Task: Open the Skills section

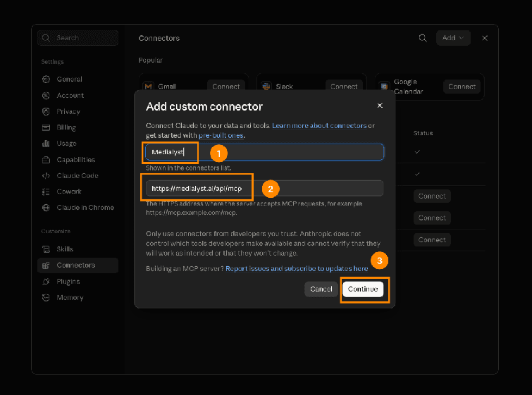Action: pos(78,249)
